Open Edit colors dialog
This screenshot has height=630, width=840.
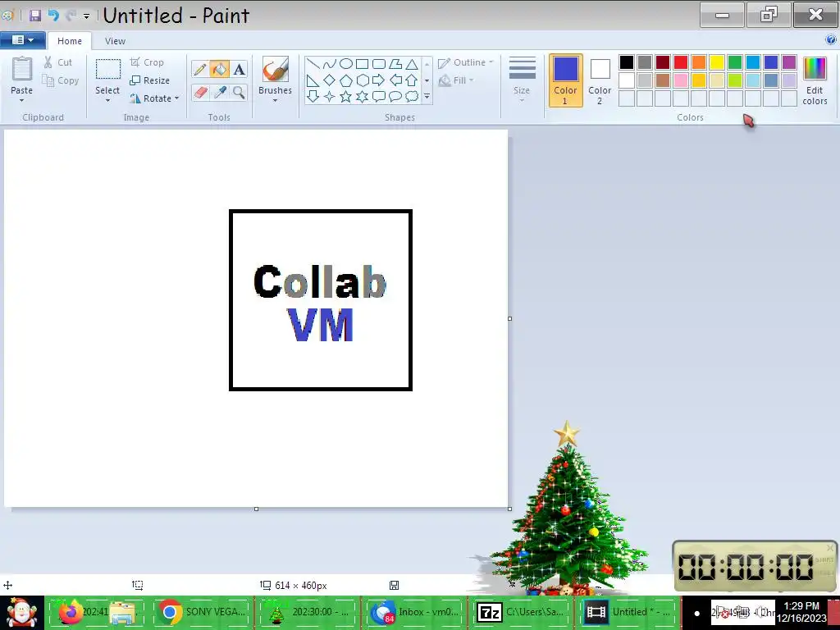[815, 80]
